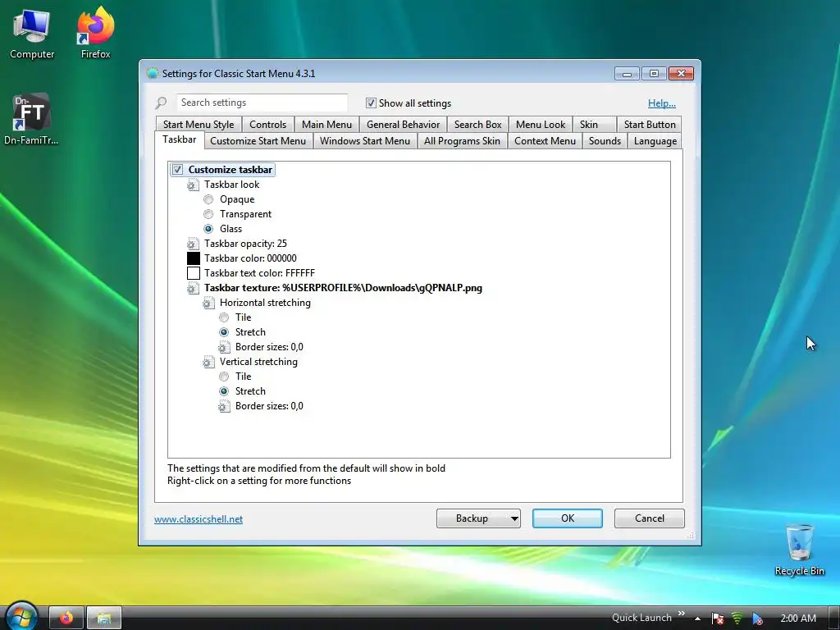Expand the Quick Launch chevron
Screen dimensions: 840x630
(x=682, y=614)
